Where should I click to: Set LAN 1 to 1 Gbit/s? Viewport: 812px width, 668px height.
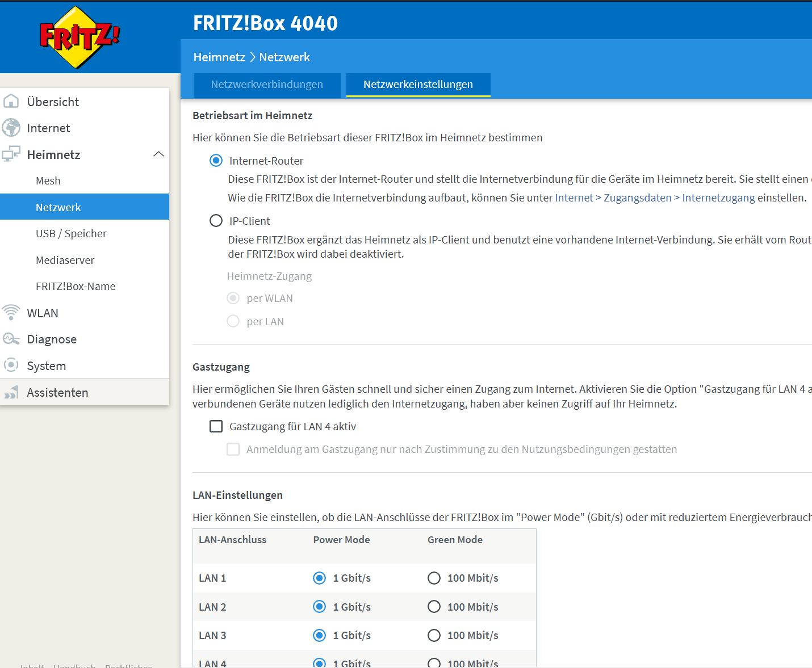point(320,578)
